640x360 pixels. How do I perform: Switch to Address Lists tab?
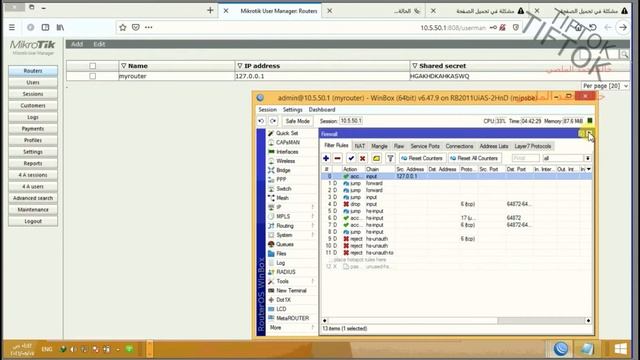tap(494, 146)
